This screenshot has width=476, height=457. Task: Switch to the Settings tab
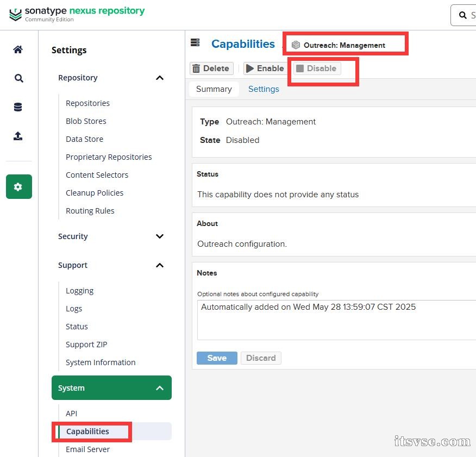click(264, 89)
